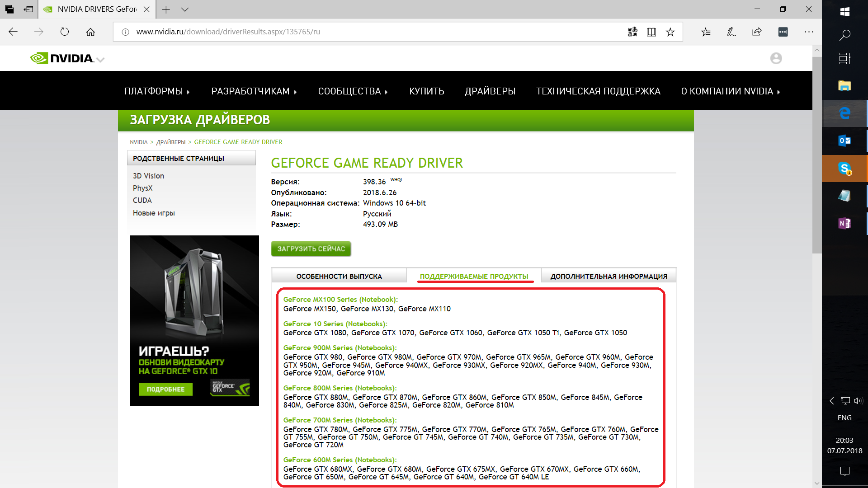Refresh the NVIDIA driver page
Viewport: 868px width, 488px height.
click(x=65, y=32)
